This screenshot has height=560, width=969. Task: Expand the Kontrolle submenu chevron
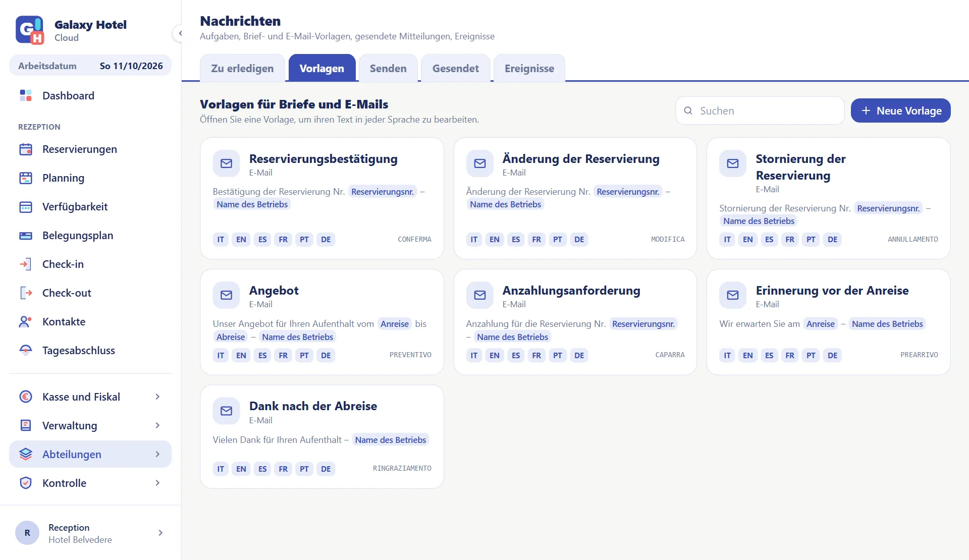tap(157, 483)
